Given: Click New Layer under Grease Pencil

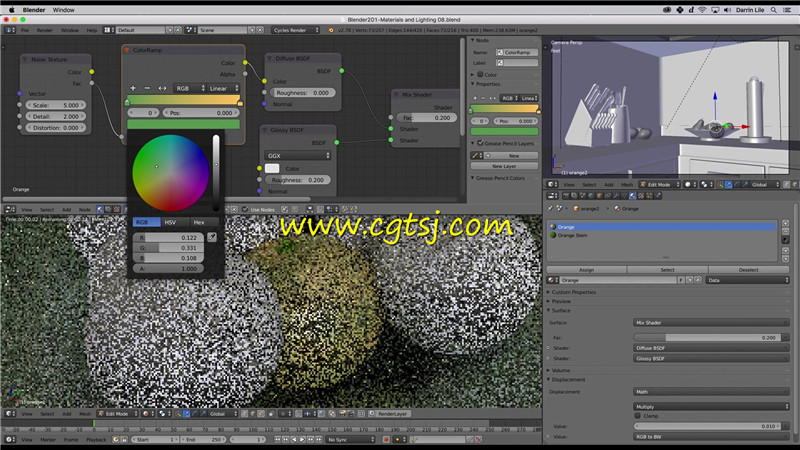Looking at the screenshot, I should (x=504, y=166).
